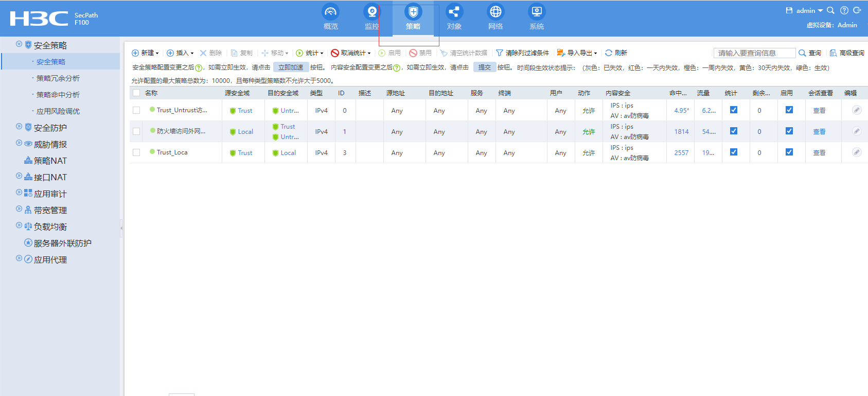
Task: Open the 监控 monitoring icon
Action: [x=371, y=12]
